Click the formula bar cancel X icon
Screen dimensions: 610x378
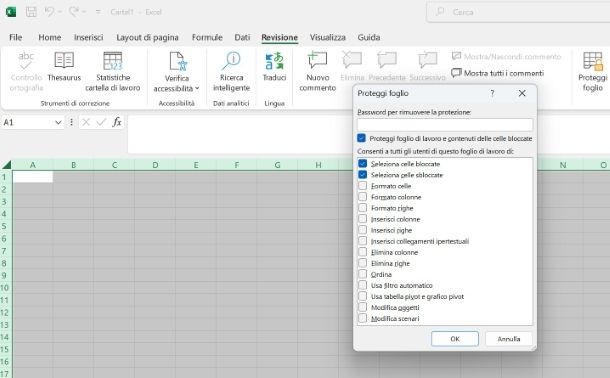(x=86, y=122)
